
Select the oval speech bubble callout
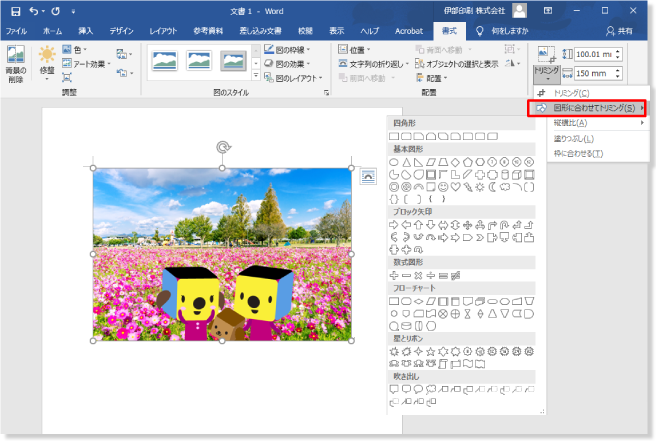418,389
